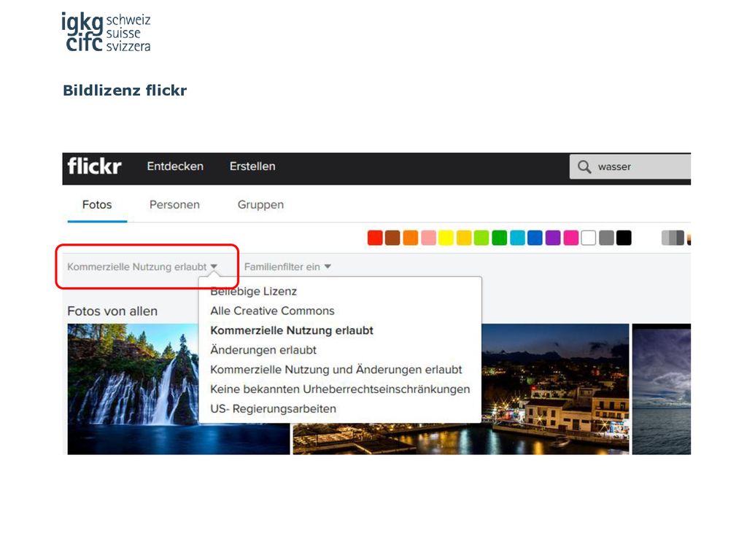Choose Beliebige Lizenz from license menu
747x560 pixels.
pyautogui.click(x=253, y=291)
